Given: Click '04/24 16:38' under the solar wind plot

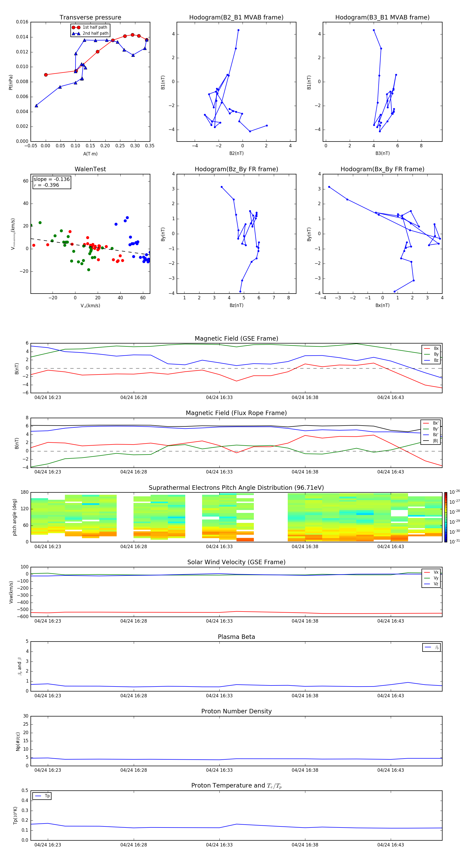Looking at the screenshot, I should click(x=305, y=621).
